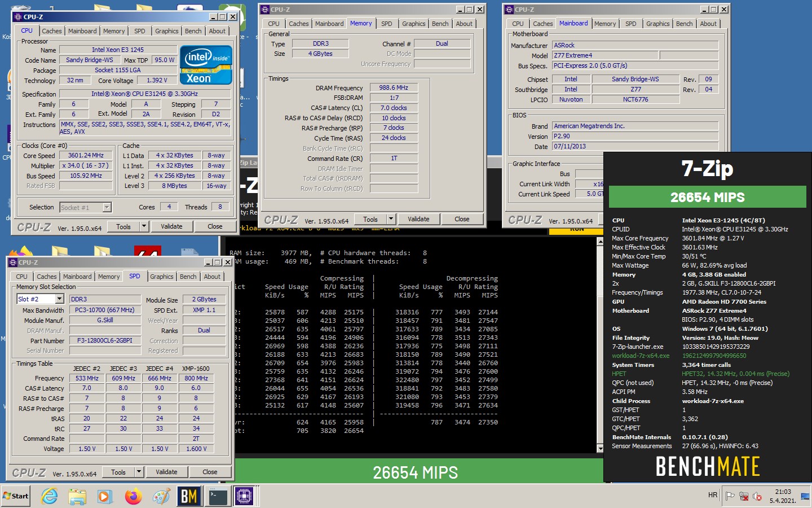This screenshot has height=508, width=812.
Task: Switch to Mainboard tab in CPU window
Action: (82, 31)
